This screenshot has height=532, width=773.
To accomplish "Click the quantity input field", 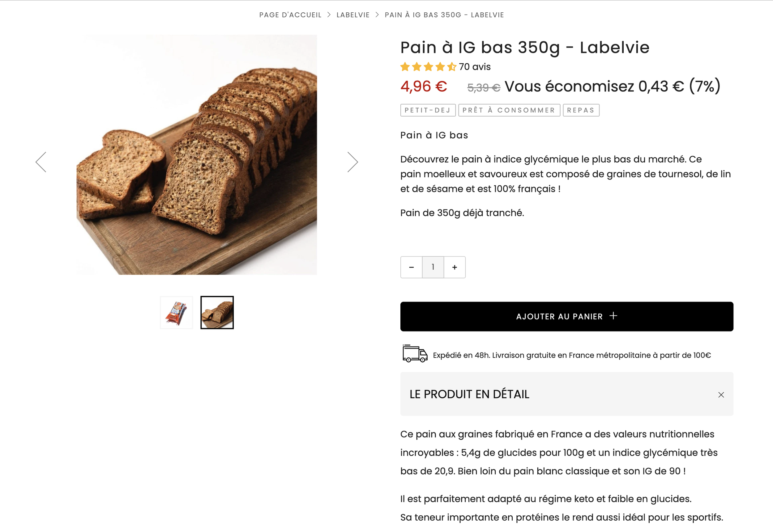I will tap(433, 267).
